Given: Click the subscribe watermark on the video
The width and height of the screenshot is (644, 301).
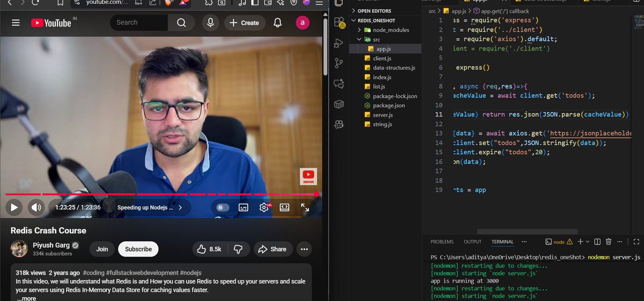Looking at the screenshot, I should (308, 176).
